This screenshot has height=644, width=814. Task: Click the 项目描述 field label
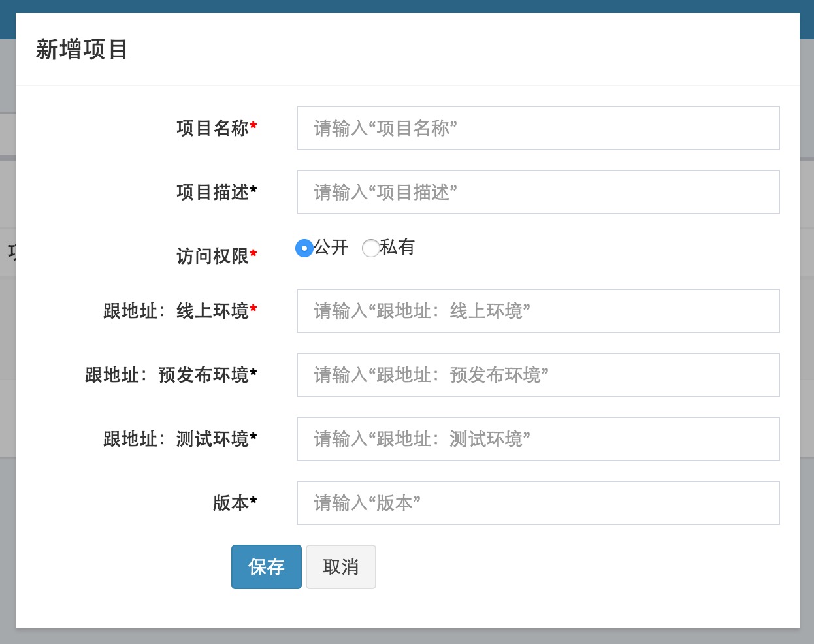[213, 192]
